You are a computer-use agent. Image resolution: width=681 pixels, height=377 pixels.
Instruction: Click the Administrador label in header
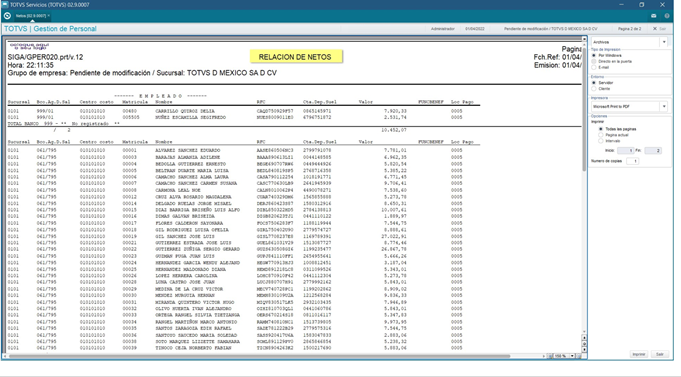[443, 29]
